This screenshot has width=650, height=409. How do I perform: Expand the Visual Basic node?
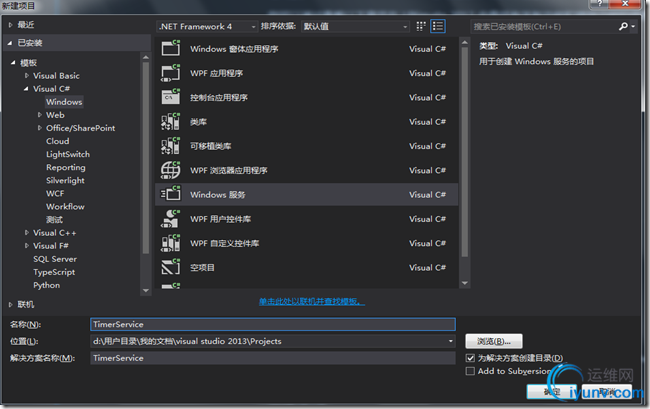pos(27,76)
